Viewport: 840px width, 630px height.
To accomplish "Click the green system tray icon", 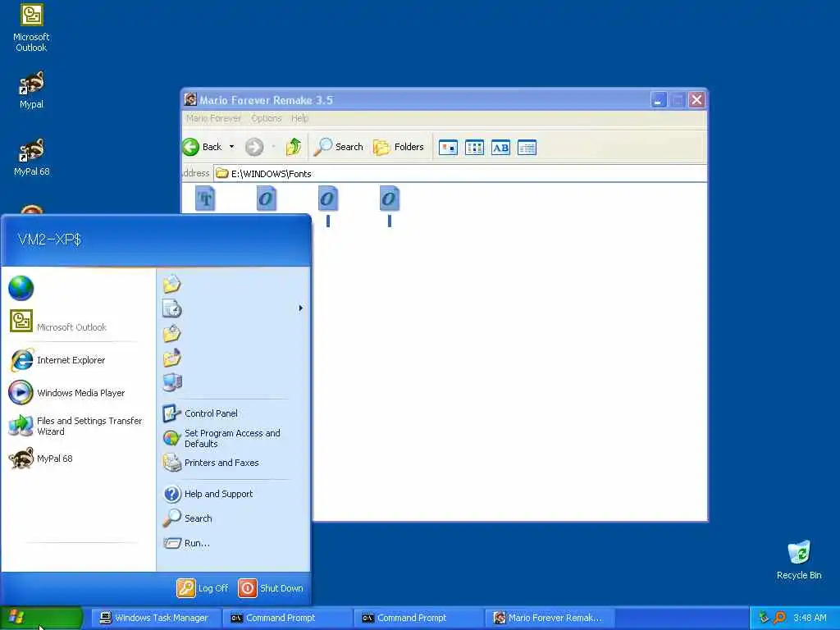I will [x=764, y=618].
